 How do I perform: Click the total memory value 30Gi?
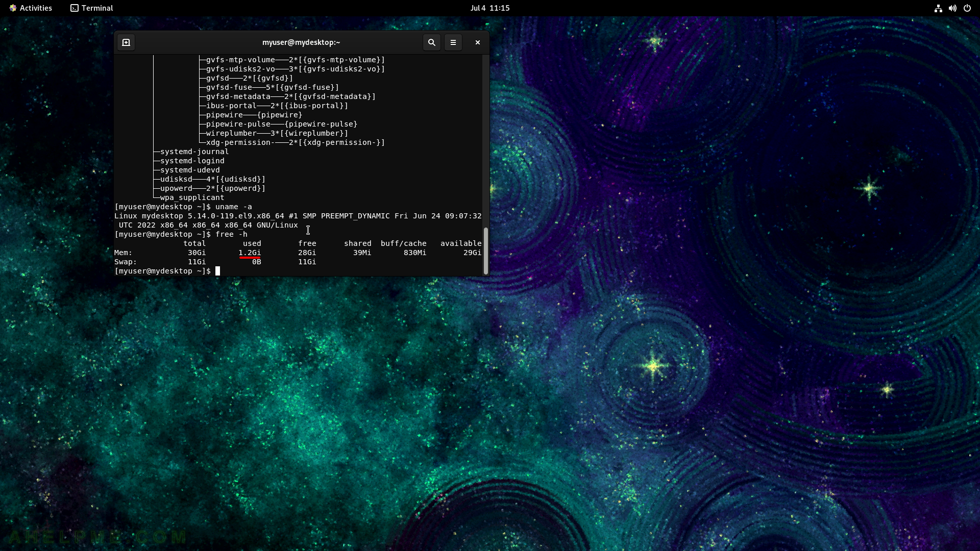(197, 253)
